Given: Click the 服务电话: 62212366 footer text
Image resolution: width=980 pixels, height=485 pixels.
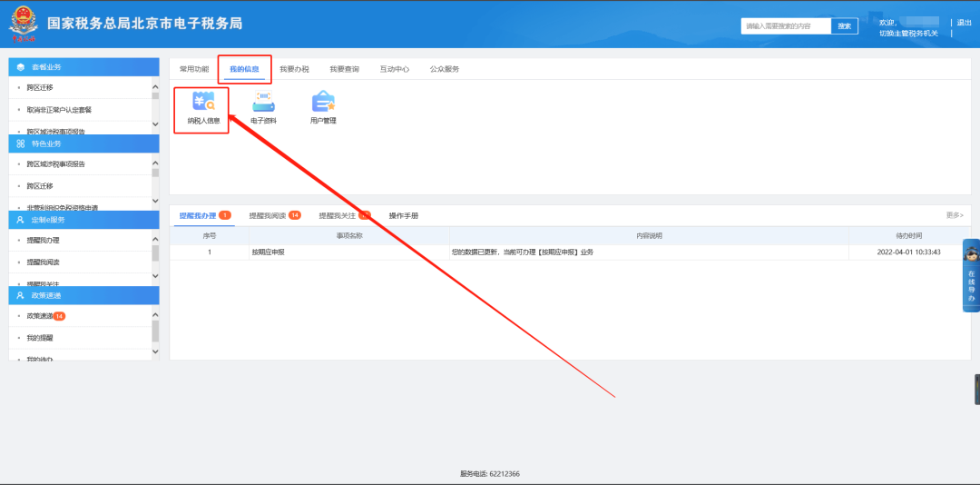Looking at the screenshot, I should coord(490,474).
